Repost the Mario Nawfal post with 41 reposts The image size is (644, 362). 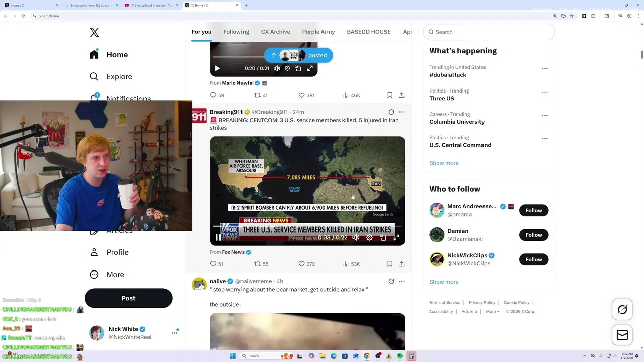point(261,95)
